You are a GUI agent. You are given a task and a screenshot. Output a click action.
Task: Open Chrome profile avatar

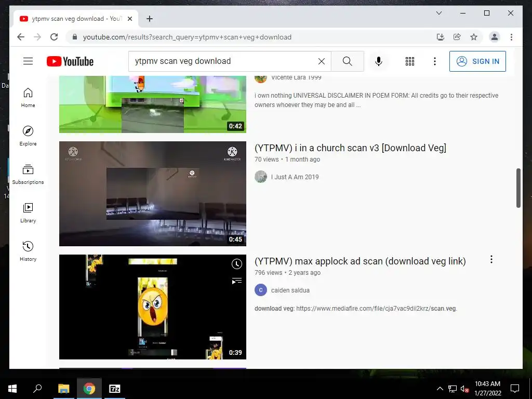pyautogui.click(x=495, y=37)
